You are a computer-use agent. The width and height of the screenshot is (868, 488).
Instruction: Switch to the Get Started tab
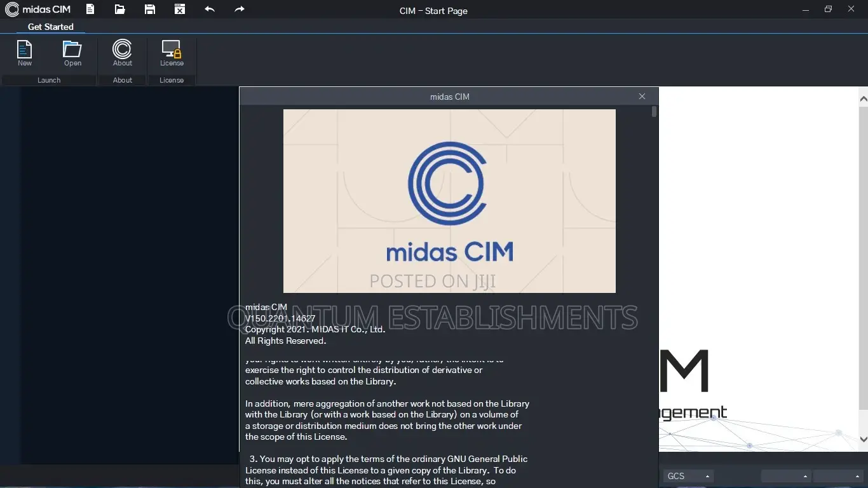[x=51, y=27]
